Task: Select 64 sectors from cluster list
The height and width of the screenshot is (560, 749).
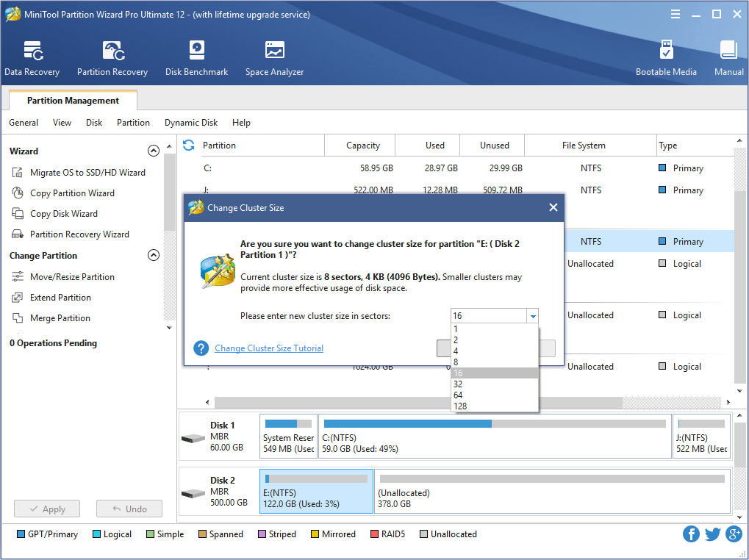Action: [x=495, y=395]
